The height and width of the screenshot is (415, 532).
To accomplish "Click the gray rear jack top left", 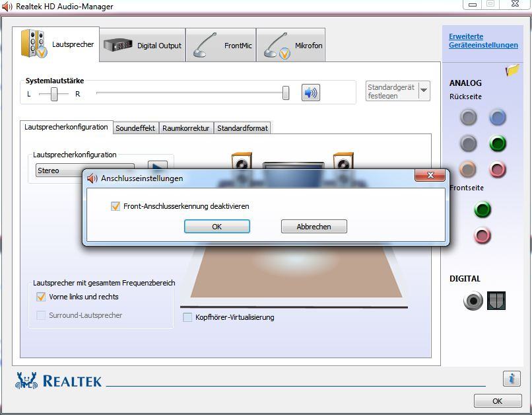I will (468, 117).
